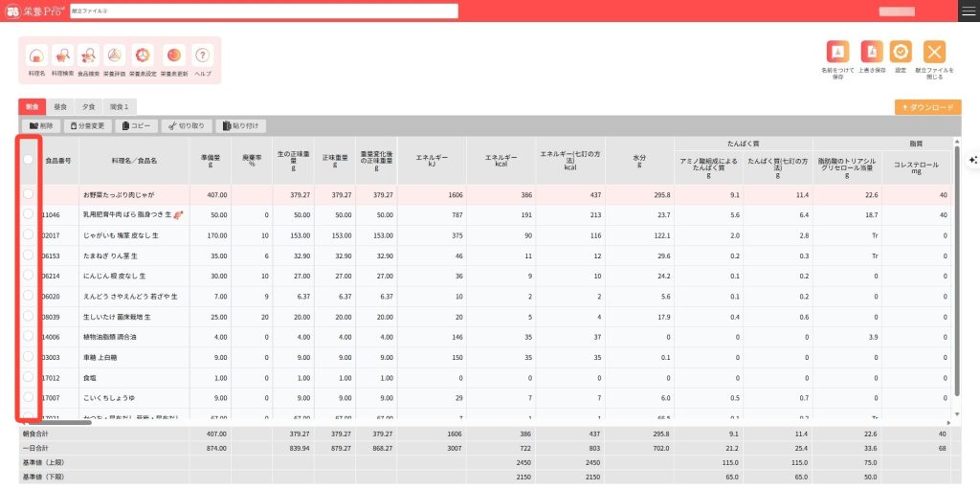The image size is (980, 489).
Task: Click the 料理検索 dish search icon
Action: click(x=62, y=56)
